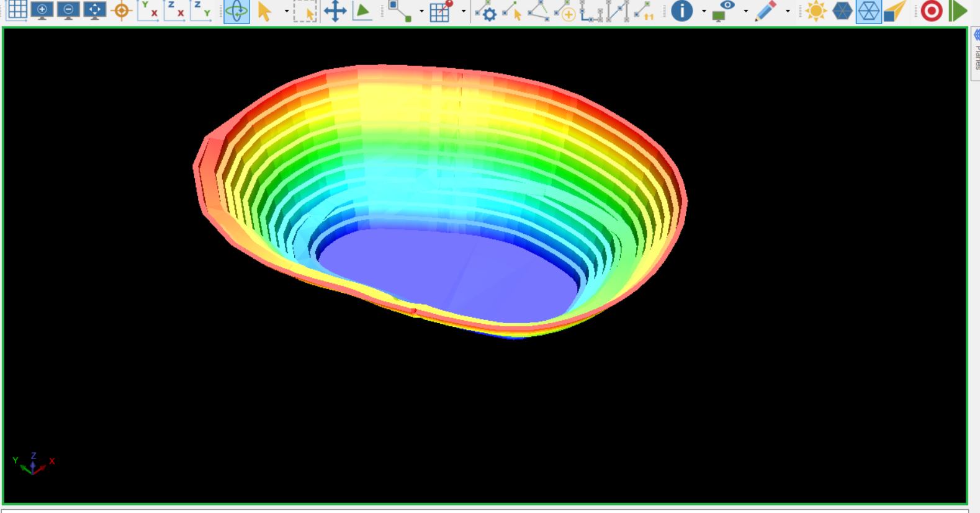Click the blue cube with yellow beam icon

tap(894, 11)
